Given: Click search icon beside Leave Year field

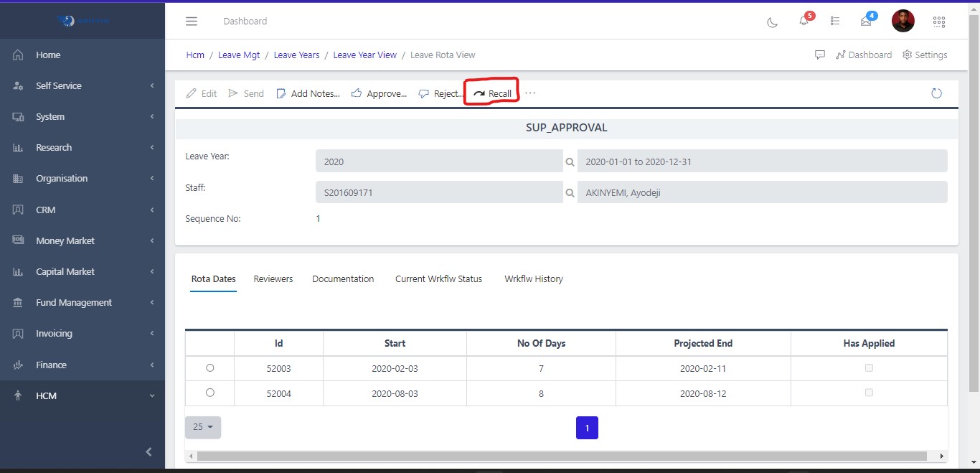Looking at the screenshot, I should pos(570,162).
